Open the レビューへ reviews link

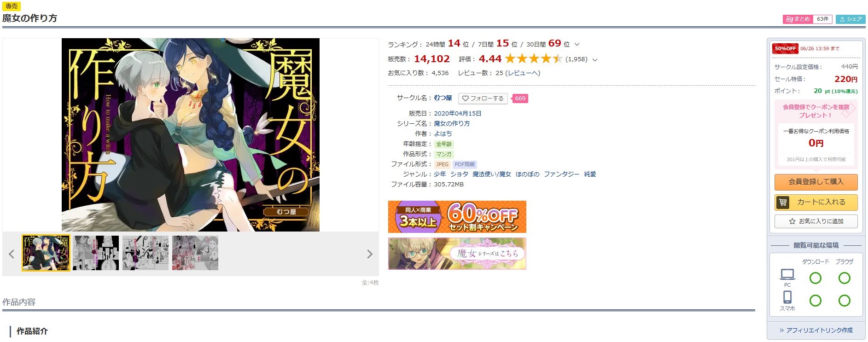click(522, 73)
